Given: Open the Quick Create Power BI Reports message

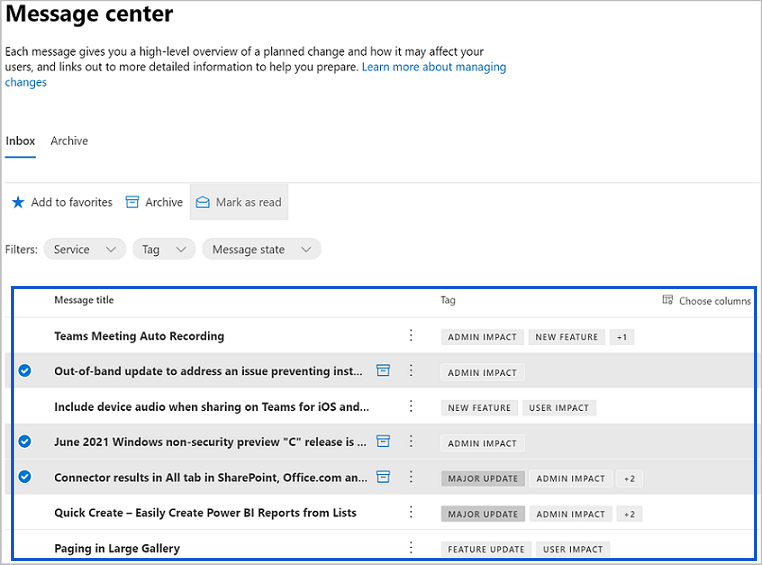Looking at the screenshot, I should (x=205, y=513).
